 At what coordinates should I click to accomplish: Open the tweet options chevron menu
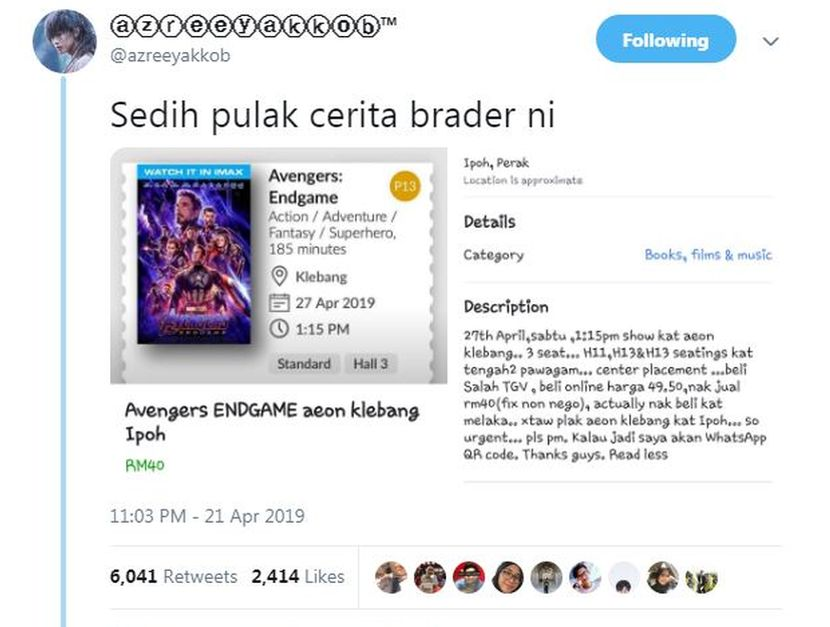771,41
